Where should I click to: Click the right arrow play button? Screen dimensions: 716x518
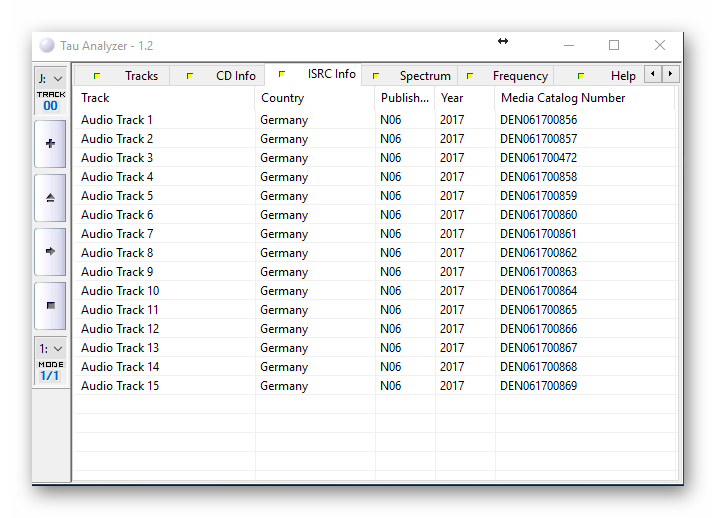50,252
